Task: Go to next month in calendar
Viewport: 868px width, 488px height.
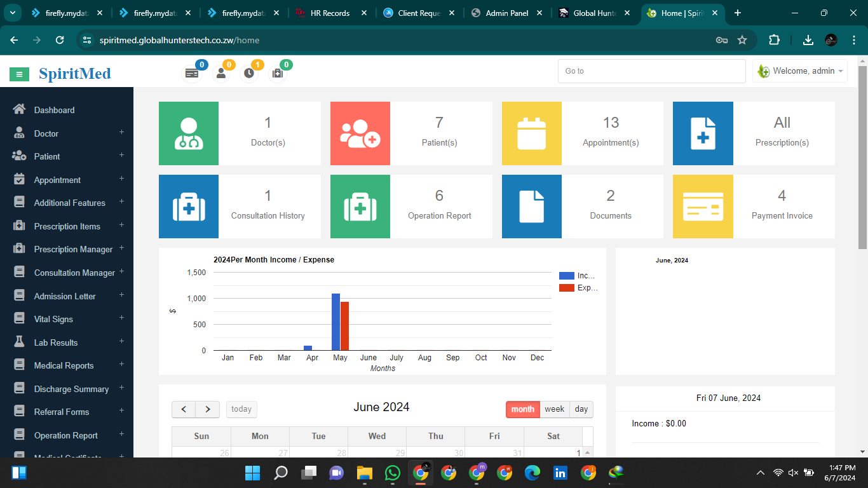Action: pos(208,409)
